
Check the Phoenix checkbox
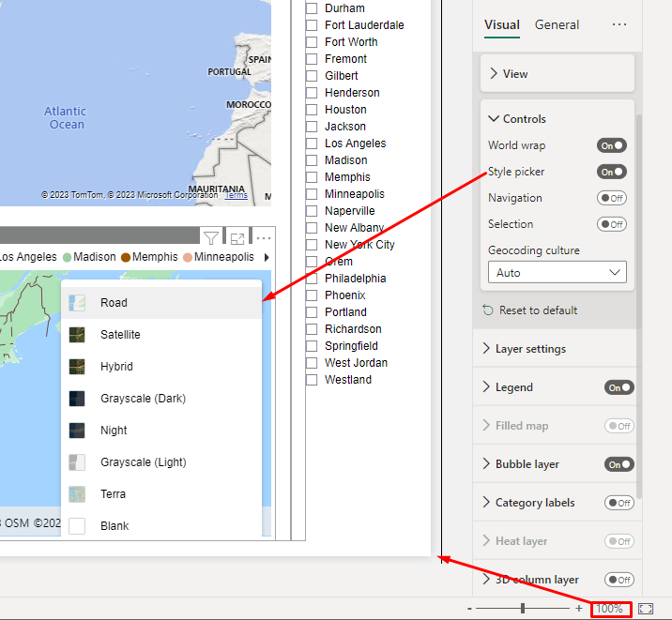(312, 295)
